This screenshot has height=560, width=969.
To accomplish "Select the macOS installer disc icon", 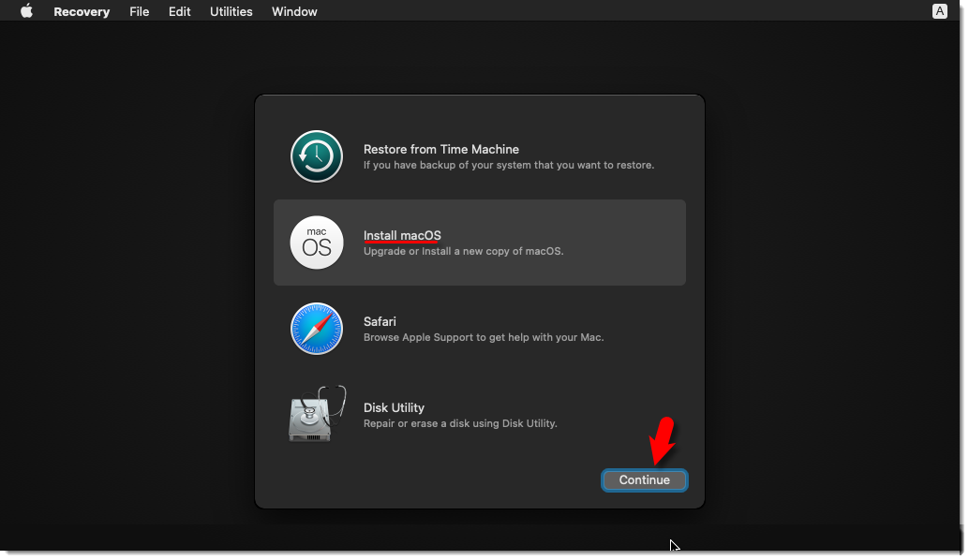I will click(317, 243).
